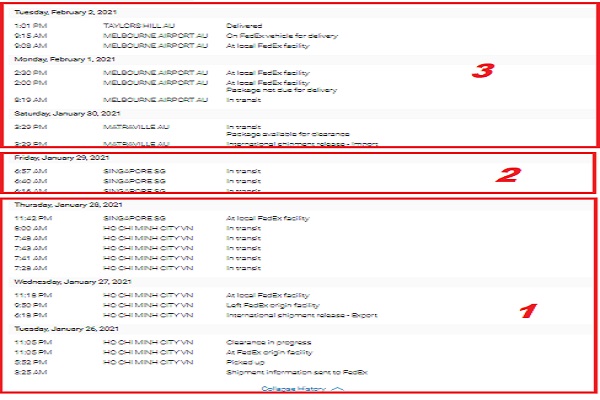Click the red number 2 annotation
The image size is (600, 400).
507,174
